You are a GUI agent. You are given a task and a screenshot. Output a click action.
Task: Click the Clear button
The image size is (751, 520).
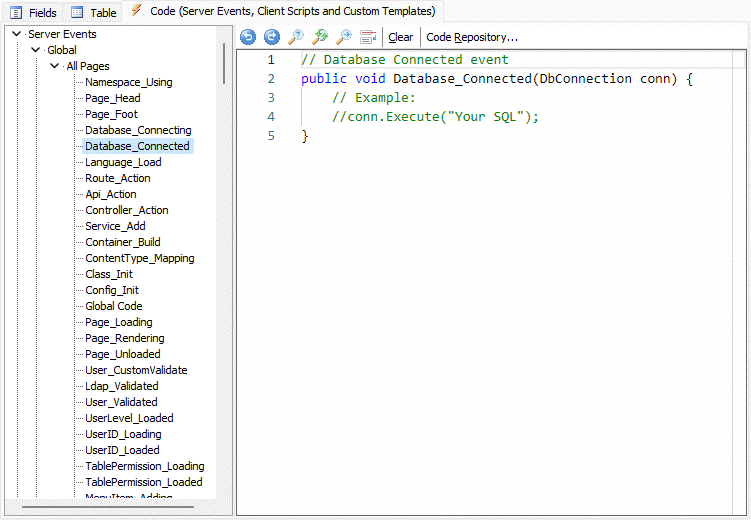point(400,37)
